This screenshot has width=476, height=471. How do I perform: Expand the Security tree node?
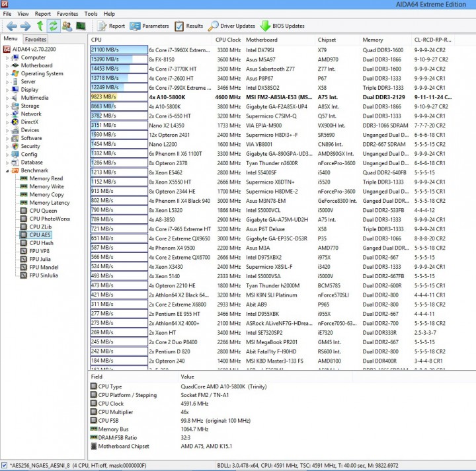click(x=7, y=147)
